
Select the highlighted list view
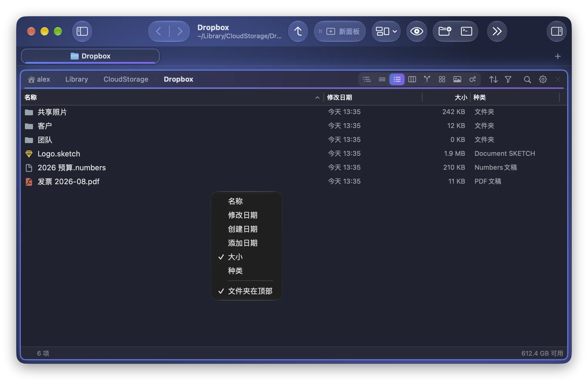pyautogui.click(x=397, y=79)
